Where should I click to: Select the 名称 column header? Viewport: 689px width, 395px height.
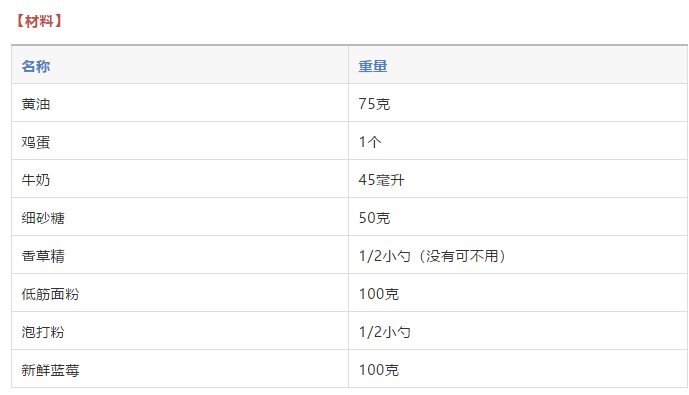[x=180, y=65]
